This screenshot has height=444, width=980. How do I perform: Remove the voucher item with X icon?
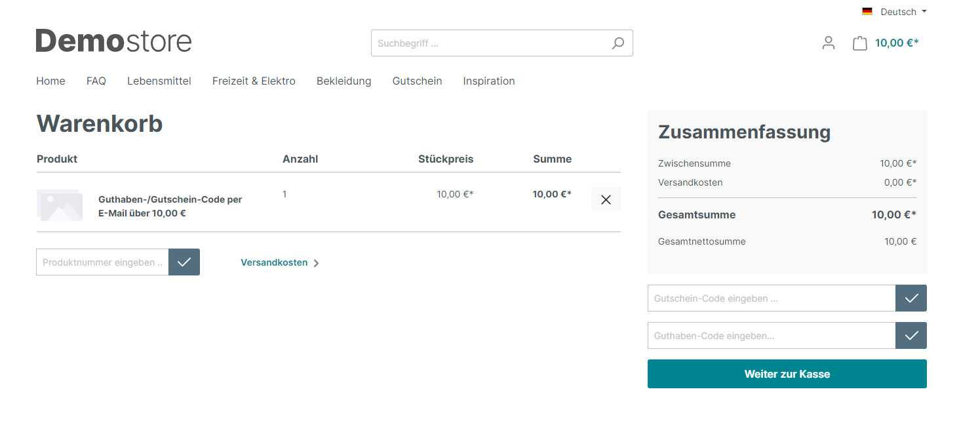pos(606,199)
